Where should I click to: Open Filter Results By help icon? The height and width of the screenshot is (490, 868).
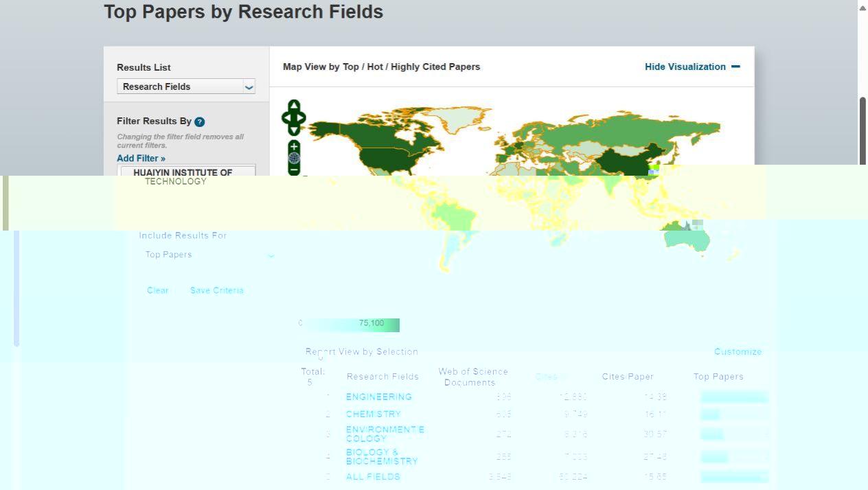point(200,122)
